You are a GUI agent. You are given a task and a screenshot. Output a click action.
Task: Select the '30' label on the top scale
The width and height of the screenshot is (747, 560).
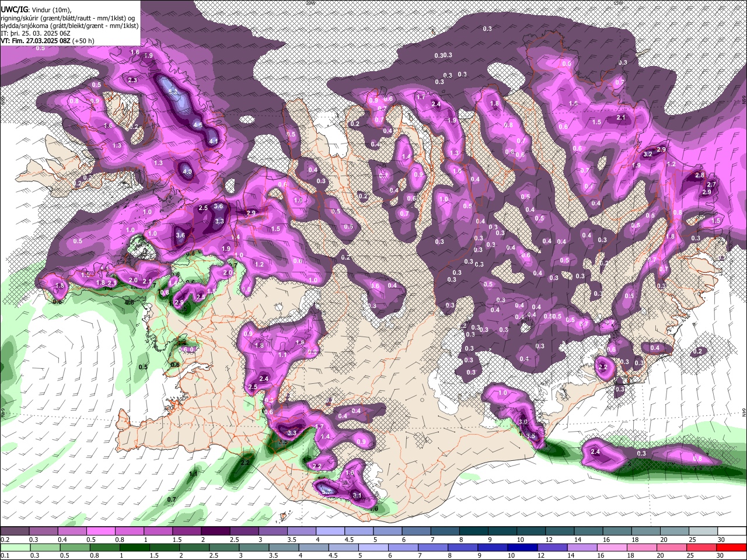click(721, 540)
